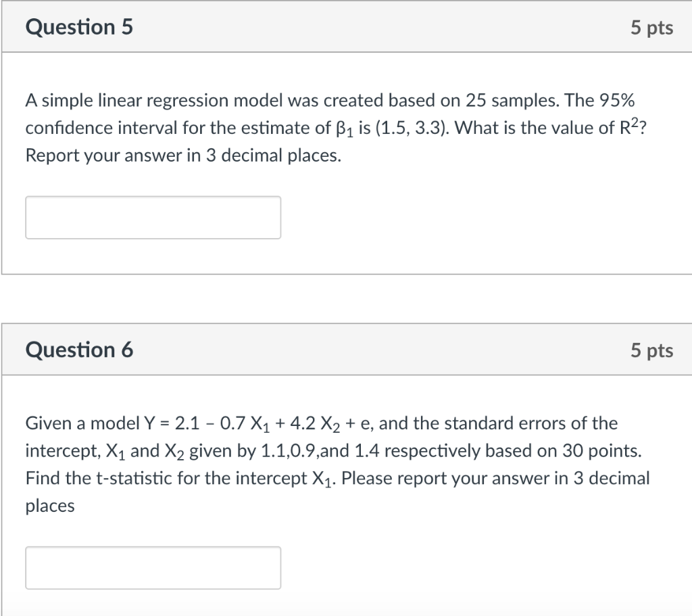The height and width of the screenshot is (616, 692).
Task: Click the Question 5 answer input box
Action: [x=153, y=218]
